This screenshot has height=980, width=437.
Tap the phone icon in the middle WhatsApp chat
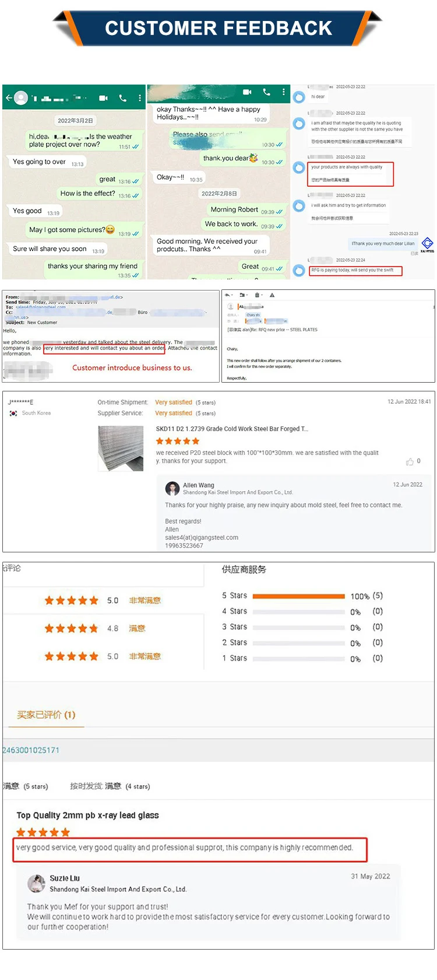tap(266, 92)
